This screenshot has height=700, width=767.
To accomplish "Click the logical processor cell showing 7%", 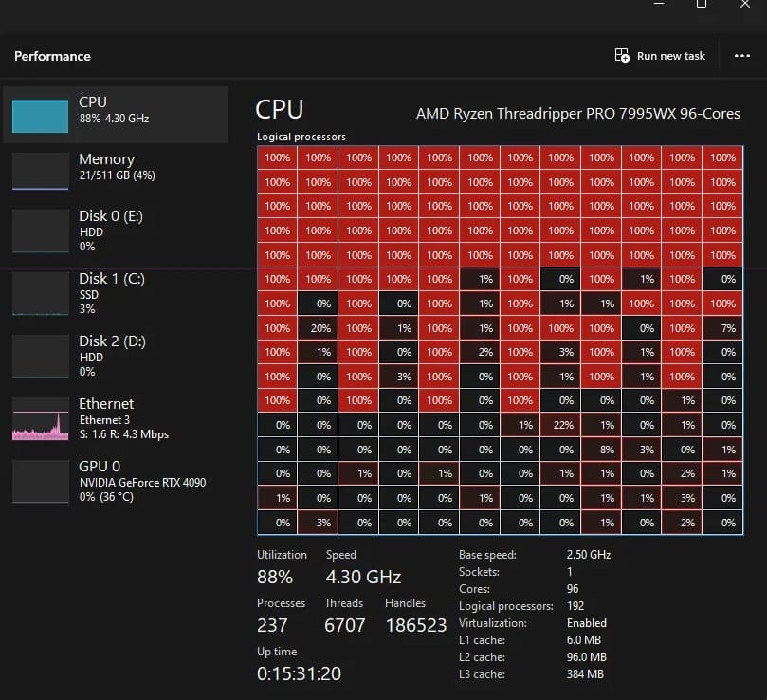I will [x=722, y=328].
